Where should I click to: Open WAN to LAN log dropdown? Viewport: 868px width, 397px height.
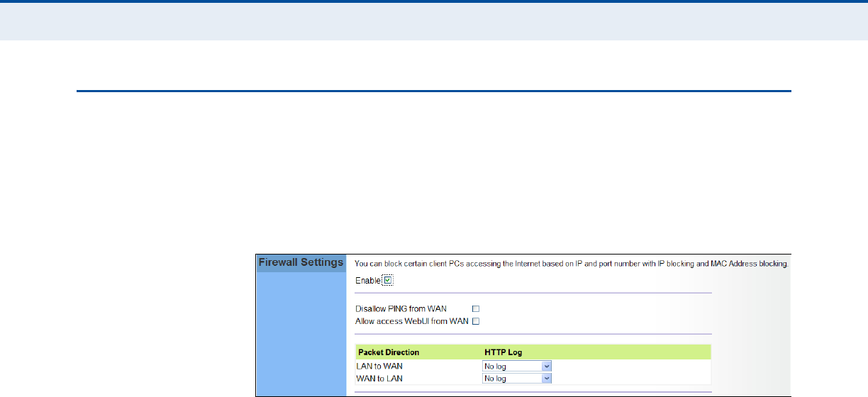tap(517, 379)
